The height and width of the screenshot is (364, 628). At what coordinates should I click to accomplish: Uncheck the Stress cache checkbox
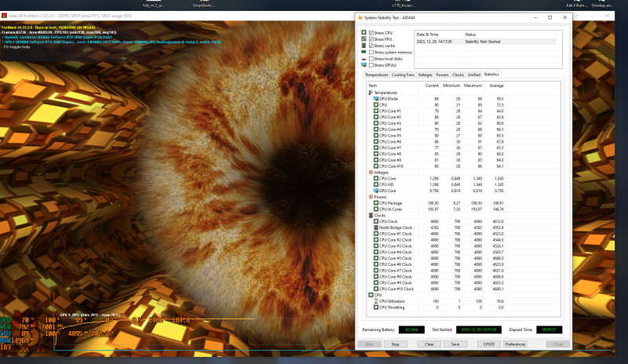[371, 45]
